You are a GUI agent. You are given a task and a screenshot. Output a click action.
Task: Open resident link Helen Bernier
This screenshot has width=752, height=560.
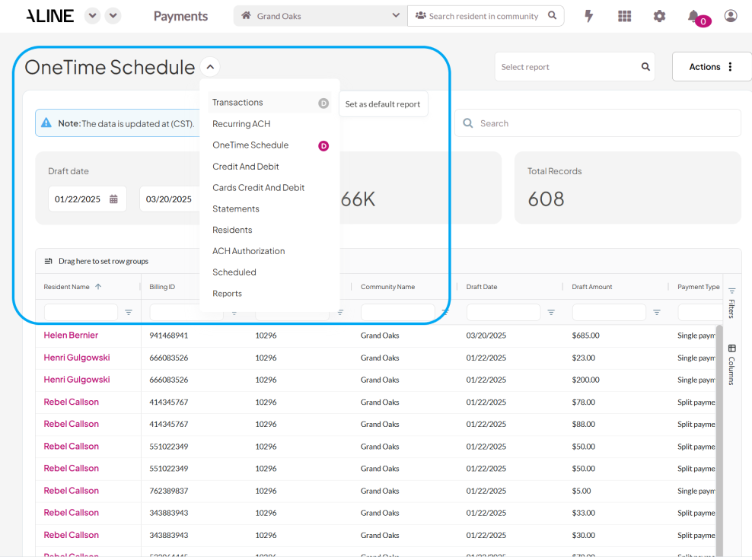71,335
